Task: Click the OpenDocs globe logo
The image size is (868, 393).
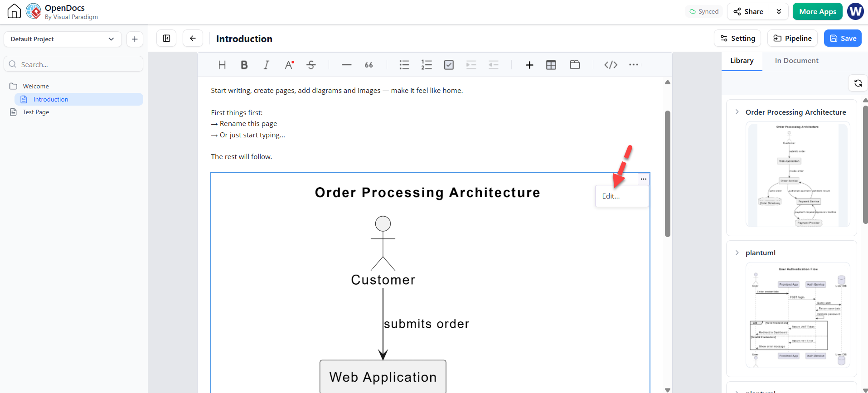Action: pos(34,11)
